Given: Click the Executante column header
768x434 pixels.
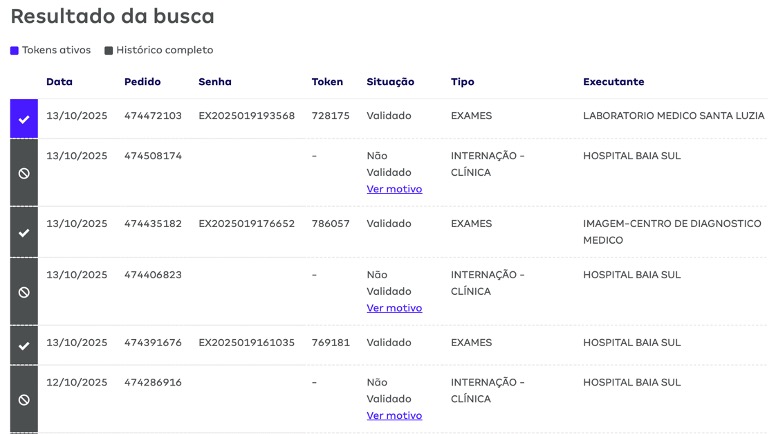Looking at the screenshot, I should pyautogui.click(x=613, y=82).
